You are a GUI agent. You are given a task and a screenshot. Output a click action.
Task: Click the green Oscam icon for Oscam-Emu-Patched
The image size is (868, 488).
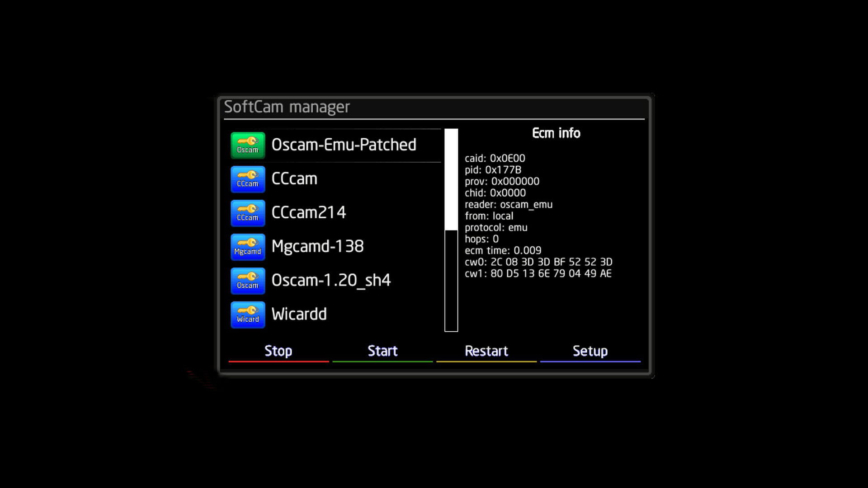point(248,145)
